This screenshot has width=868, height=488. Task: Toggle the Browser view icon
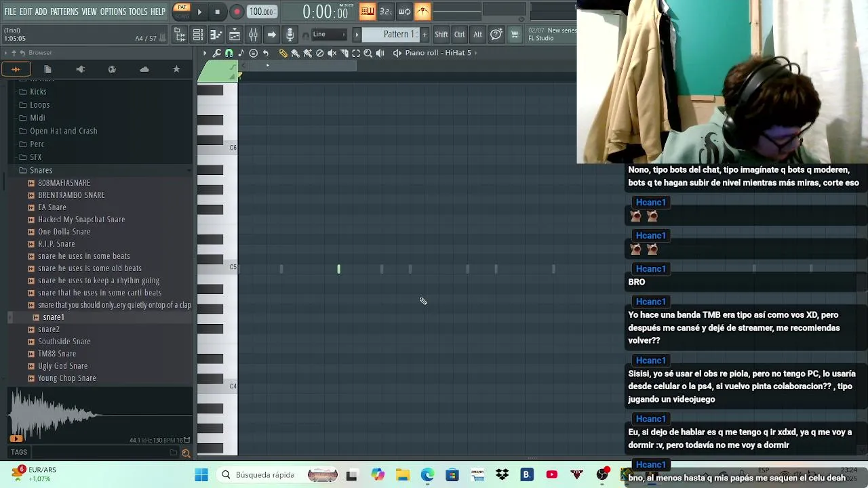[180, 35]
